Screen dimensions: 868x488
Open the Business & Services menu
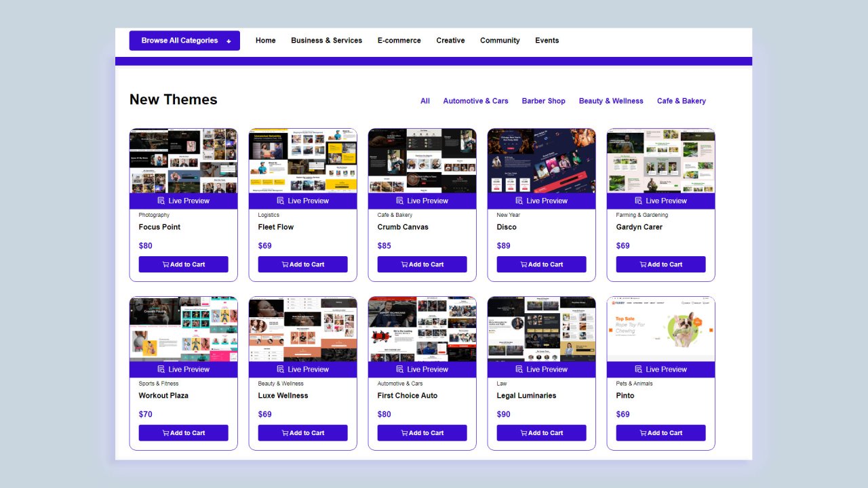[x=326, y=41]
